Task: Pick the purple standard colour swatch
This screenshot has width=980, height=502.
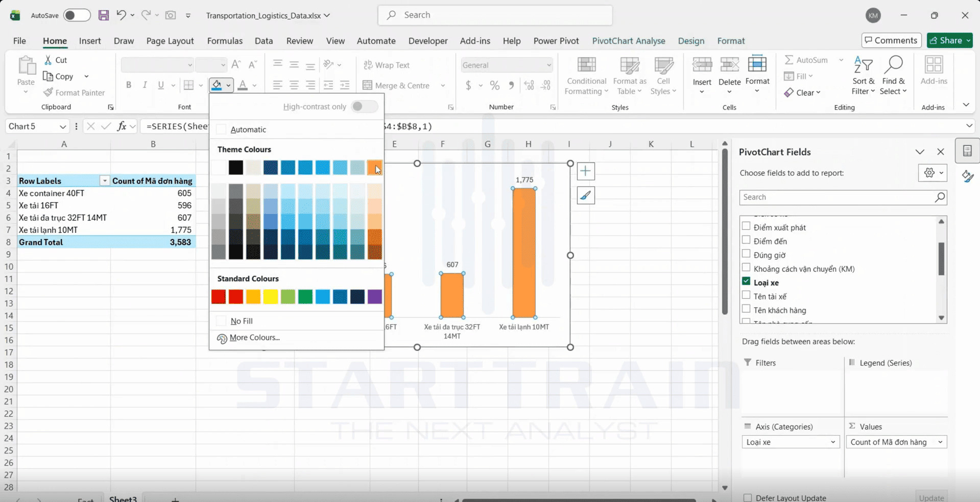Action: 374,297
